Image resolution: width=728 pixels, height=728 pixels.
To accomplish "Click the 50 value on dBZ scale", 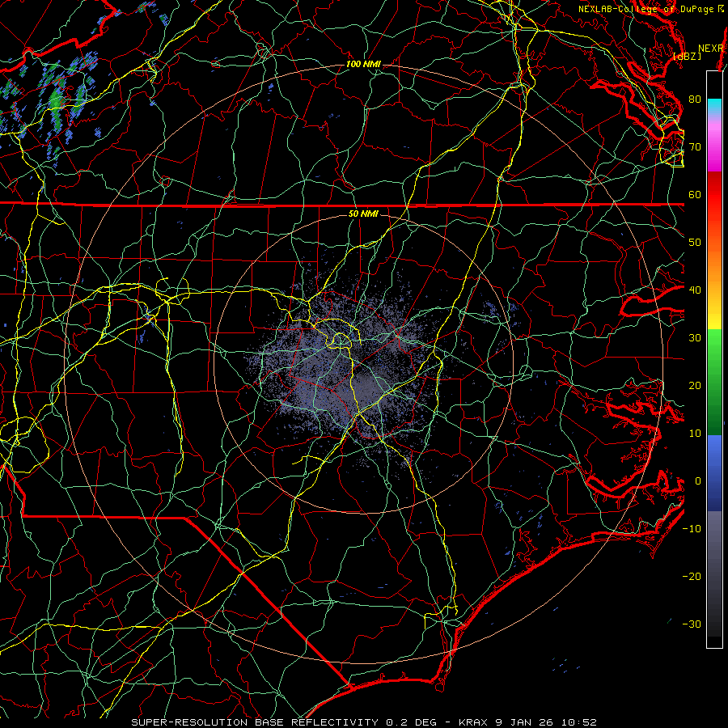I will click(695, 243).
